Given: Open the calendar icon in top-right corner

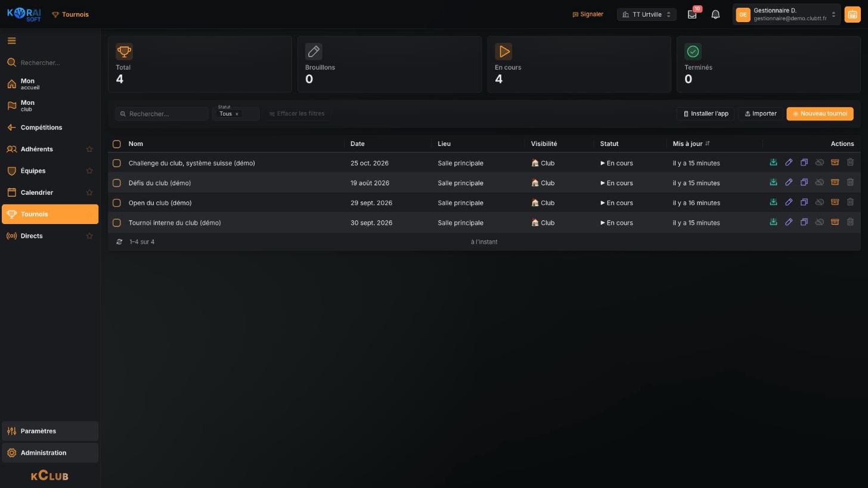Looking at the screenshot, I should [852, 15].
